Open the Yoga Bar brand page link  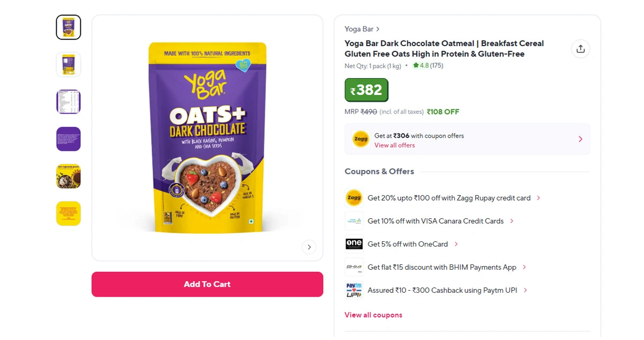point(362,29)
